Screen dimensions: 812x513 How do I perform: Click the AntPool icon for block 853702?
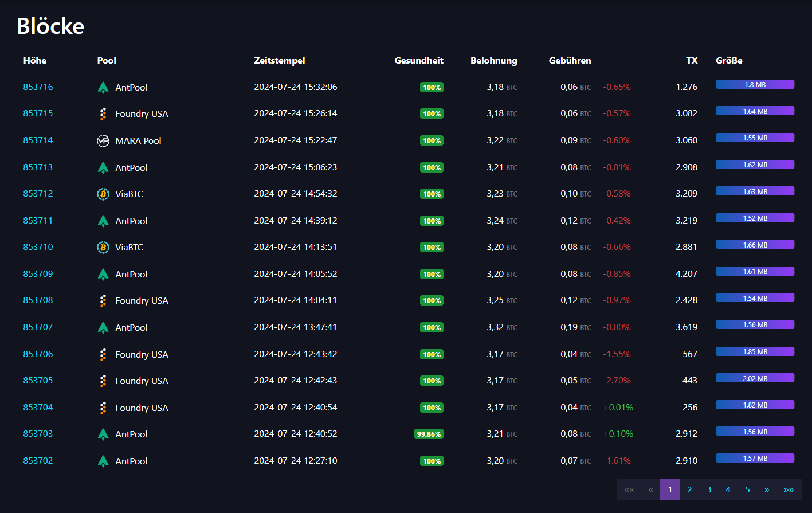click(103, 461)
